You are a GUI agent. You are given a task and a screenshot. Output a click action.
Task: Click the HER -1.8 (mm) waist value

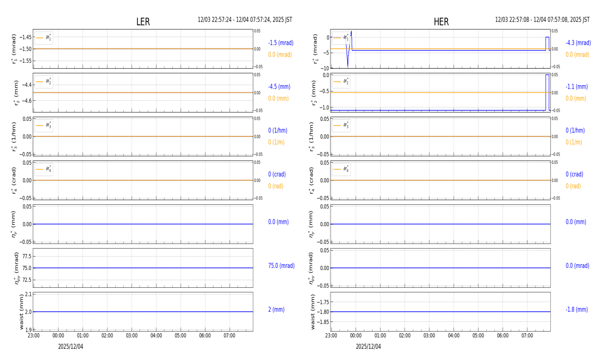coord(576,310)
